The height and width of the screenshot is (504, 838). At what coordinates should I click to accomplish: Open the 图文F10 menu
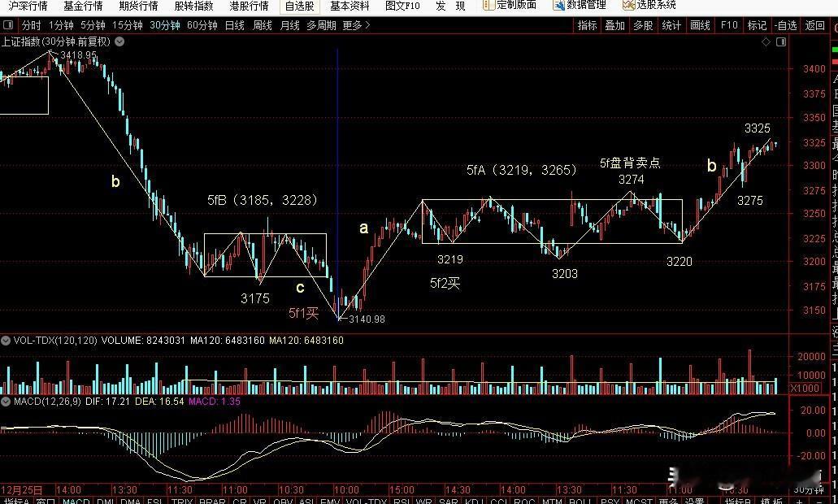pyautogui.click(x=402, y=6)
